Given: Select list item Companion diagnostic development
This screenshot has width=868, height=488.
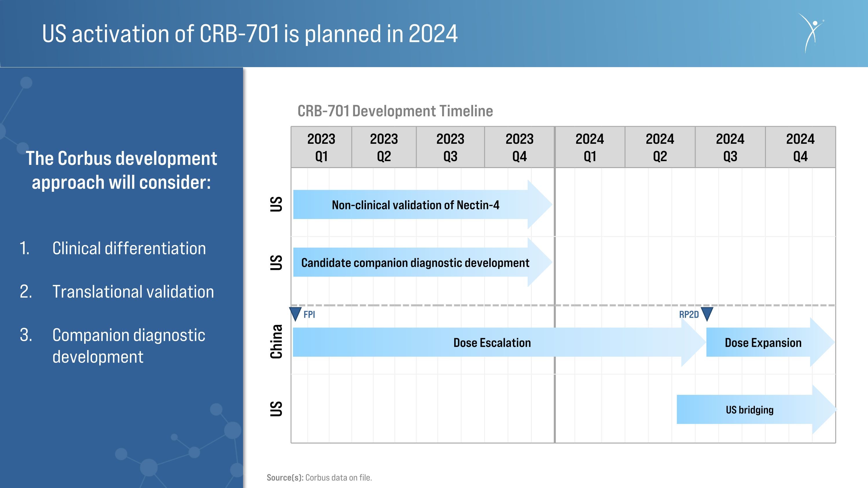Looking at the screenshot, I should (113, 346).
